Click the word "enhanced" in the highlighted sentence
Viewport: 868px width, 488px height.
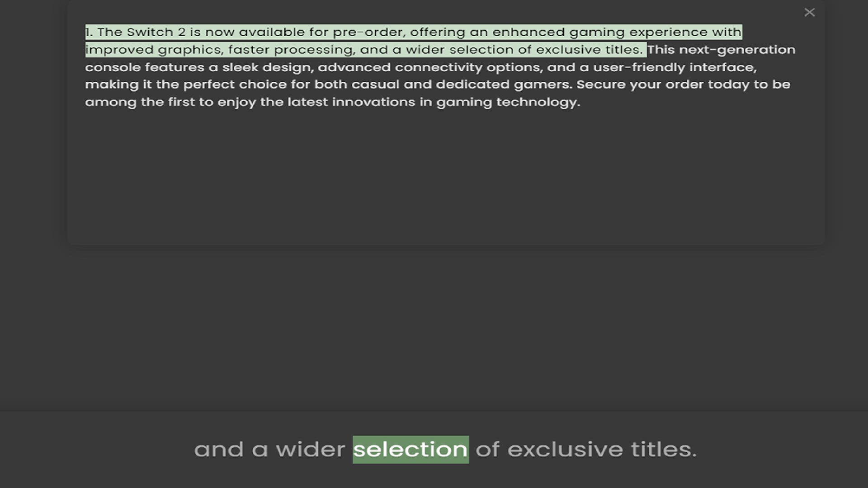pos(528,32)
